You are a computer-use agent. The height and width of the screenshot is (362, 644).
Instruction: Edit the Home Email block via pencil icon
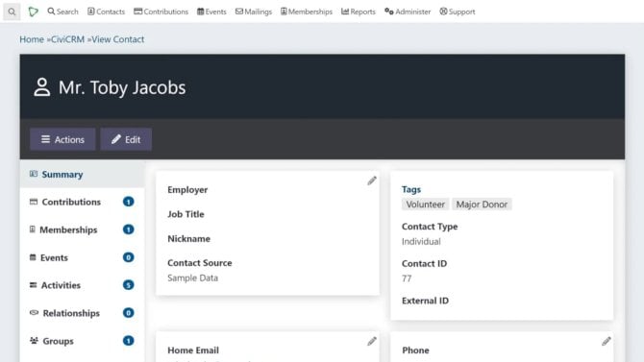pyautogui.click(x=372, y=341)
